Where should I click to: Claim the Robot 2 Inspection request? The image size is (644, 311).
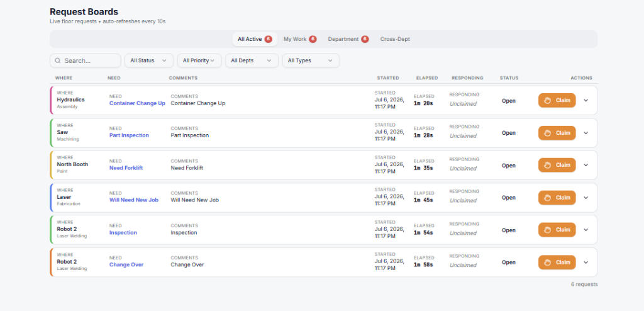coord(557,230)
